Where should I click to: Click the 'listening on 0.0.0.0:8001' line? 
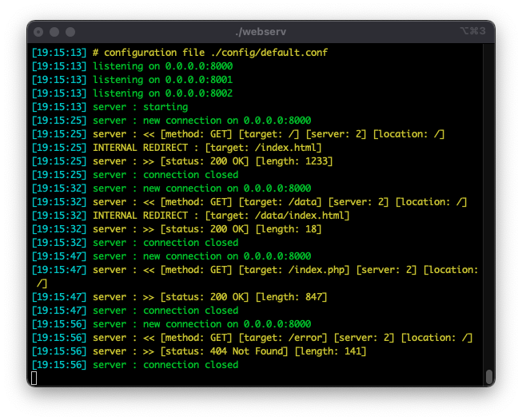pos(132,80)
